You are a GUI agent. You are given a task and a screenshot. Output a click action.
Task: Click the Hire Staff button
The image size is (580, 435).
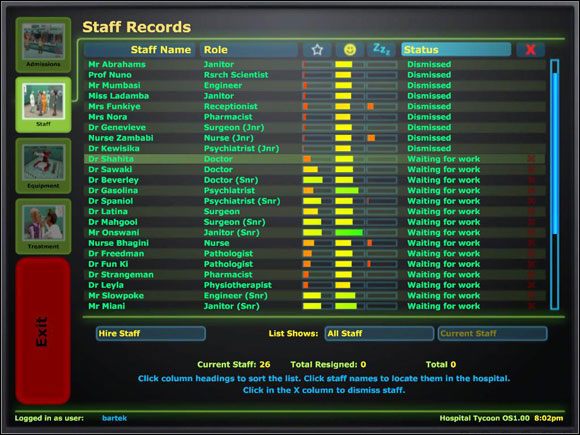tap(151, 333)
